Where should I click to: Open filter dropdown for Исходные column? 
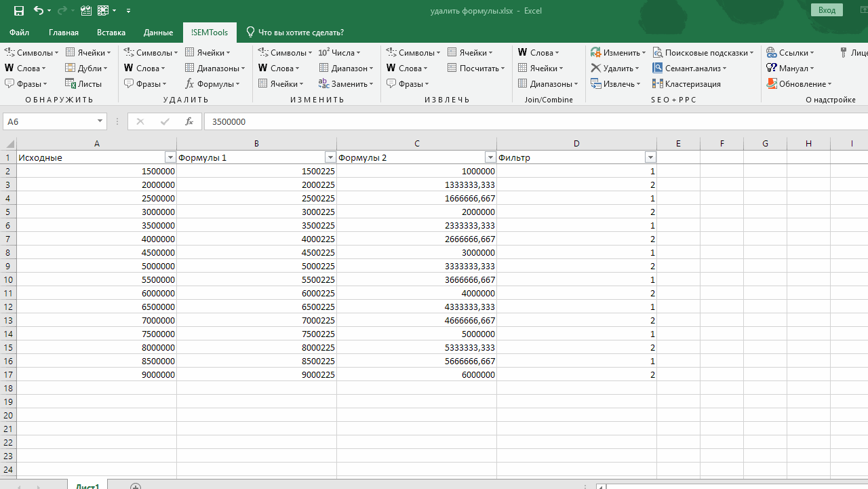coord(170,157)
